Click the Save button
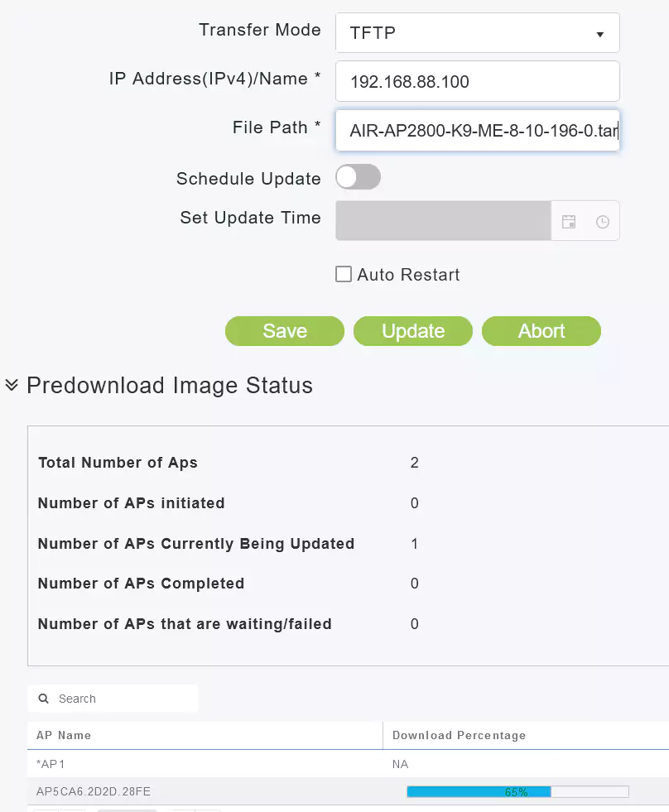The height and width of the screenshot is (812, 669). (x=285, y=331)
